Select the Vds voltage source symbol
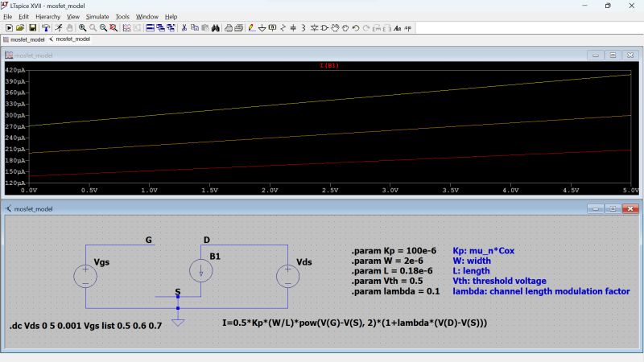Viewport: 644px width, 362px height. coord(287,276)
